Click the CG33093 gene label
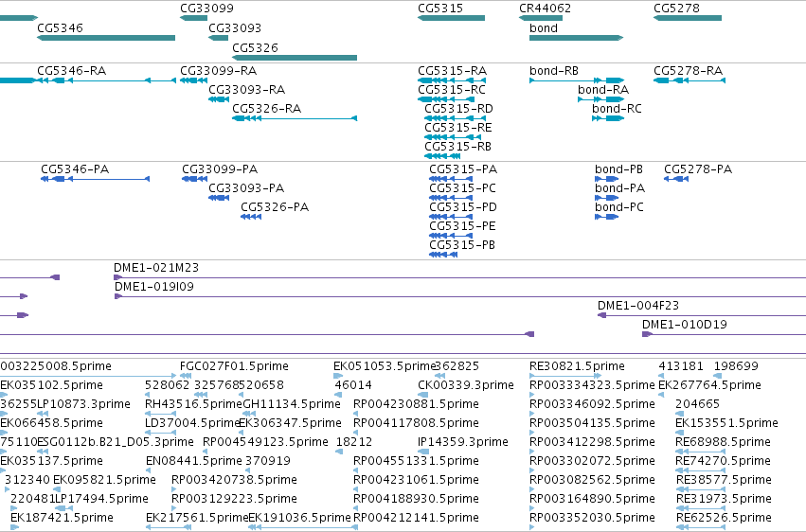Screen dimensions: 806x532 coord(235,27)
